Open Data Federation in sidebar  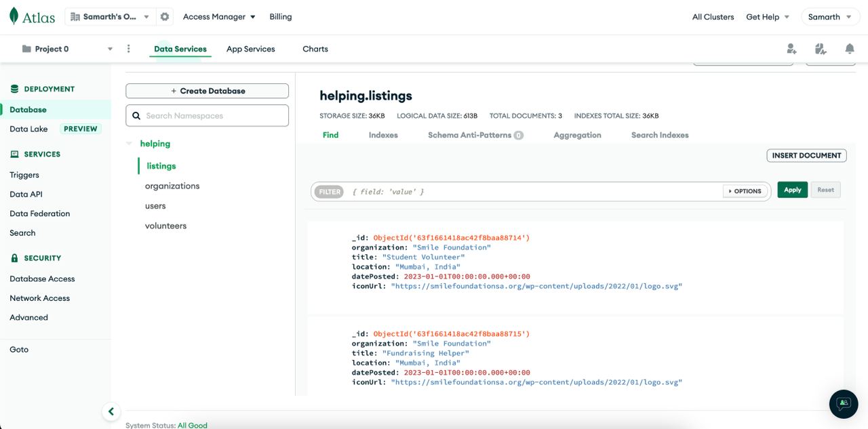click(x=39, y=213)
